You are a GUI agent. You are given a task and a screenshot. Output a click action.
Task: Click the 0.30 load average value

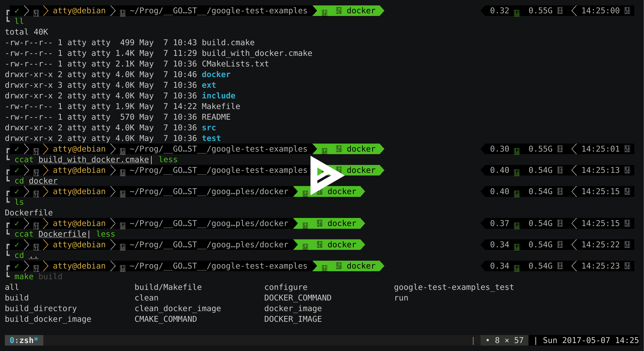pyautogui.click(x=500, y=149)
